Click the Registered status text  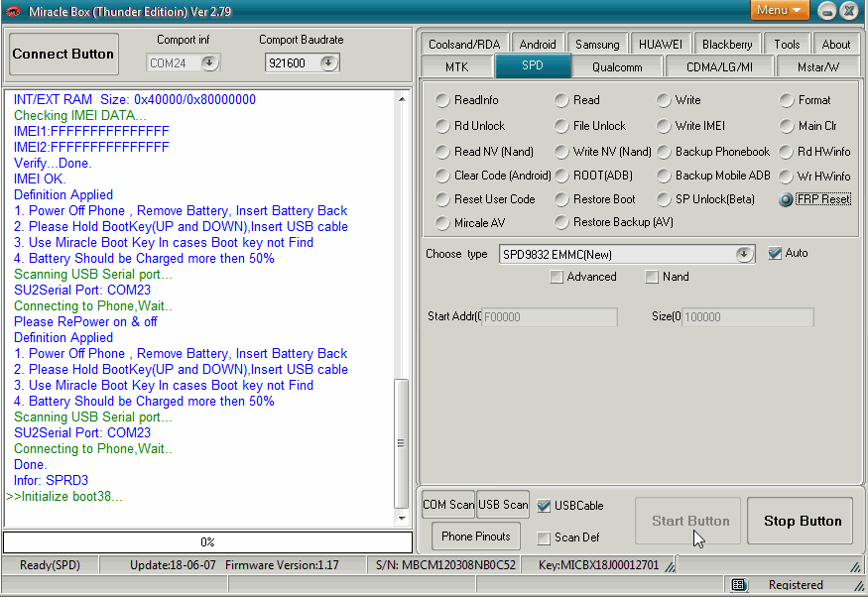(x=796, y=585)
